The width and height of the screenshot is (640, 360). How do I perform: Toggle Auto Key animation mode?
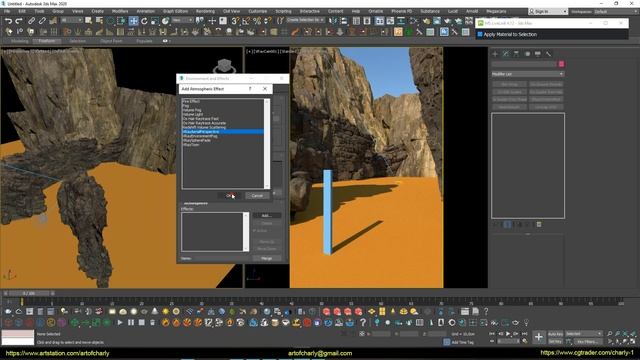pyautogui.click(x=555, y=334)
